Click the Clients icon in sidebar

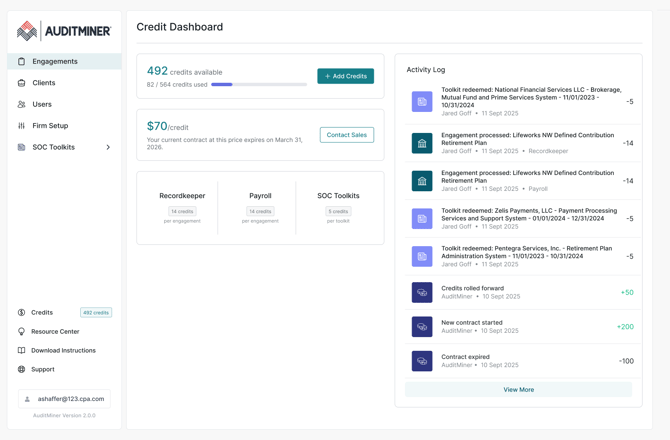[x=22, y=83]
